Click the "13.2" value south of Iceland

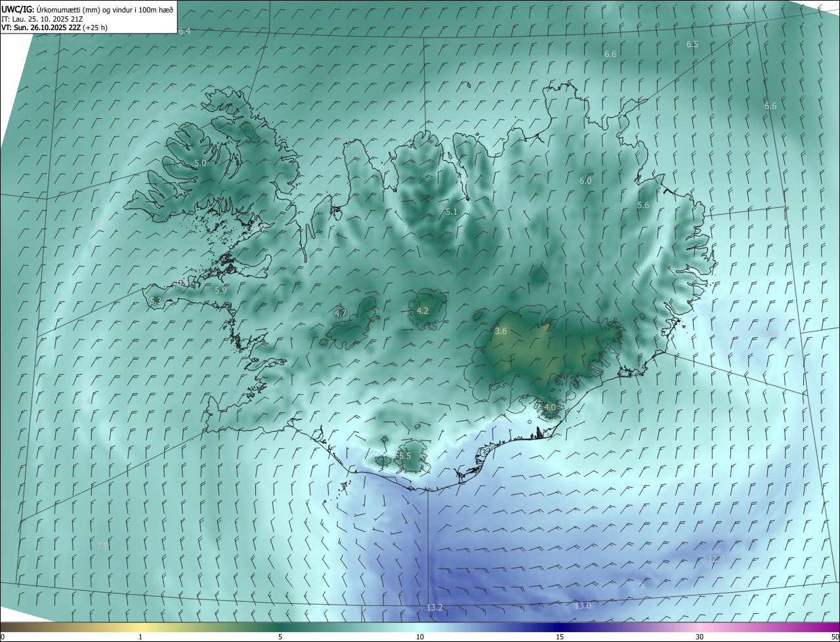pos(435,608)
